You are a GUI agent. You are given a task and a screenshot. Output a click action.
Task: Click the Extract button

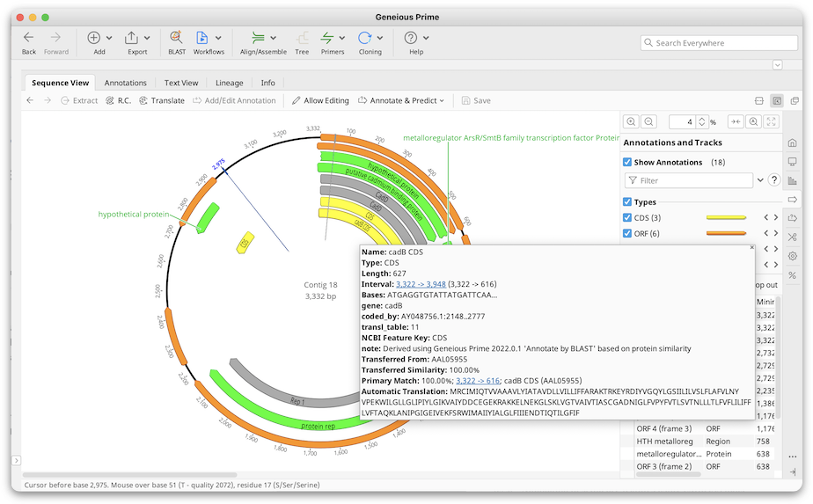pos(79,100)
